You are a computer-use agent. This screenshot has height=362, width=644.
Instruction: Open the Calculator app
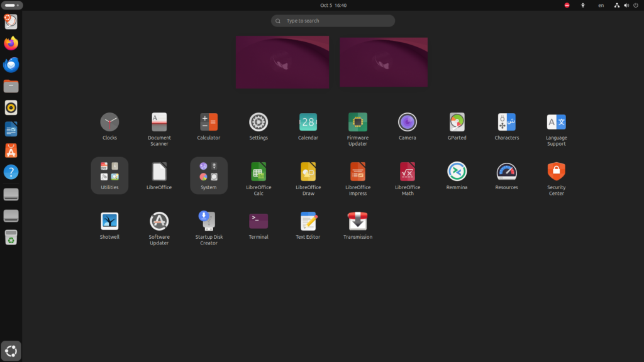(209, 126)
